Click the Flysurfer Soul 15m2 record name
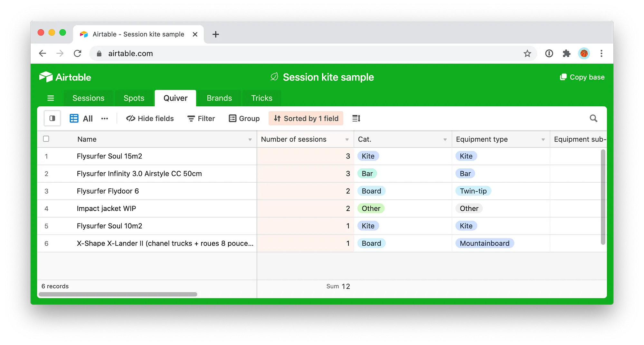The height and width of the screenshot is (345, 644). (x=109, y=156)
